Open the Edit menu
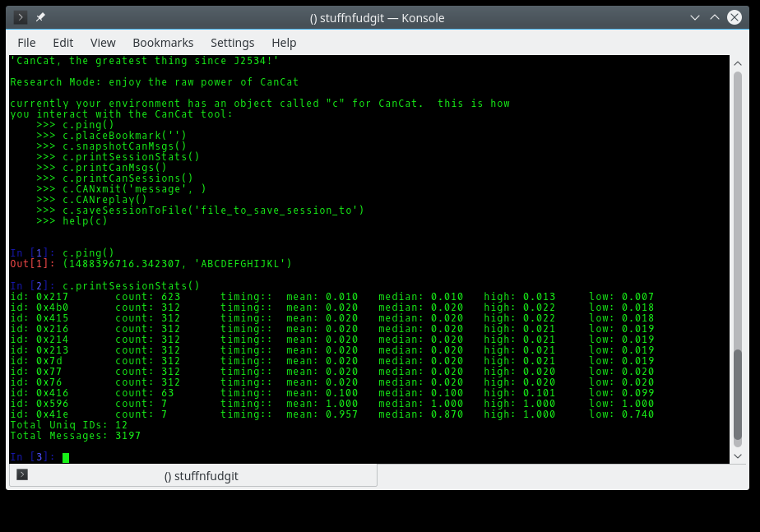This screenshot has width=760, height=532. tap(63, 43)
